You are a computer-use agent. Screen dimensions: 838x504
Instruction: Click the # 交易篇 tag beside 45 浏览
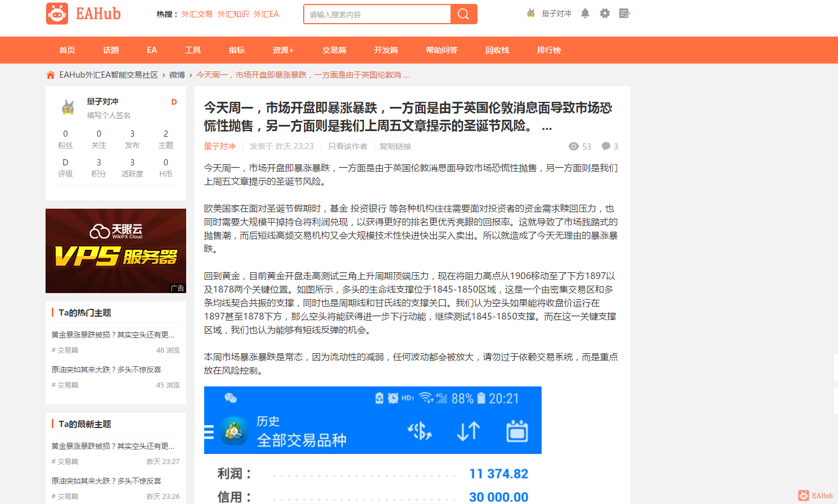coord(65,385)
